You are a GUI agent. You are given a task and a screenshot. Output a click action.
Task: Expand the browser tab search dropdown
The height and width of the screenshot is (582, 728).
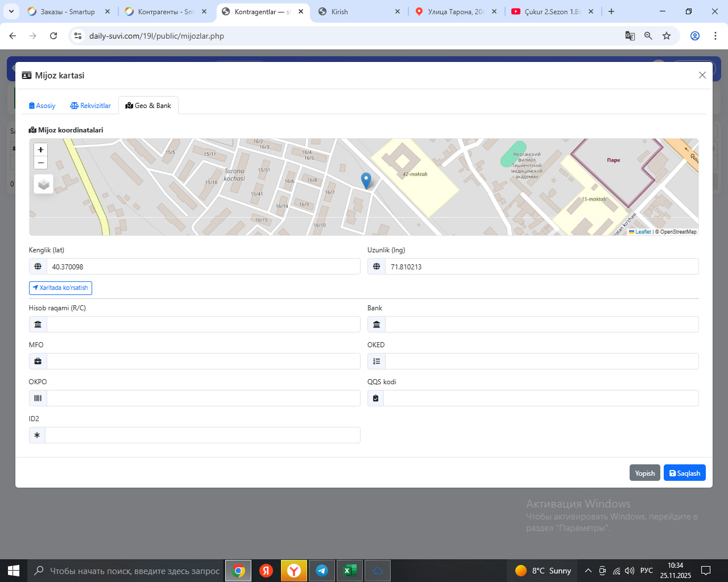pyautogui.click(x=11, y=11)
